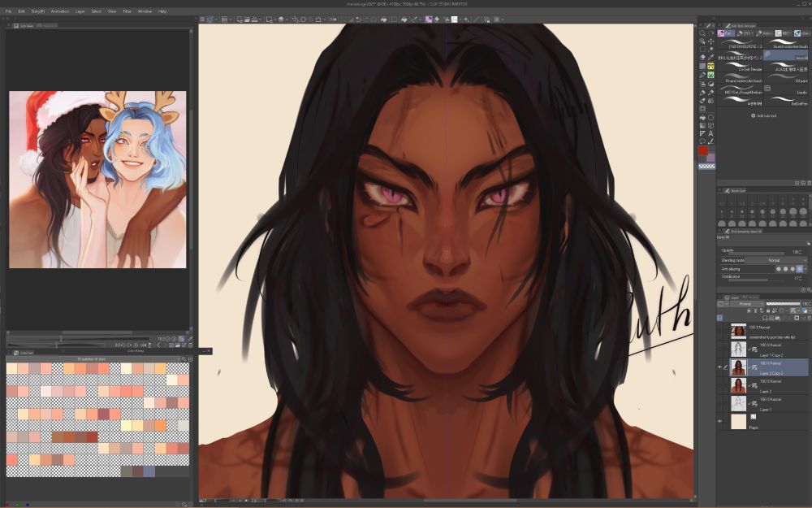Open the Animation menu
The image size is (812, 508).
[x=60, y=11]
